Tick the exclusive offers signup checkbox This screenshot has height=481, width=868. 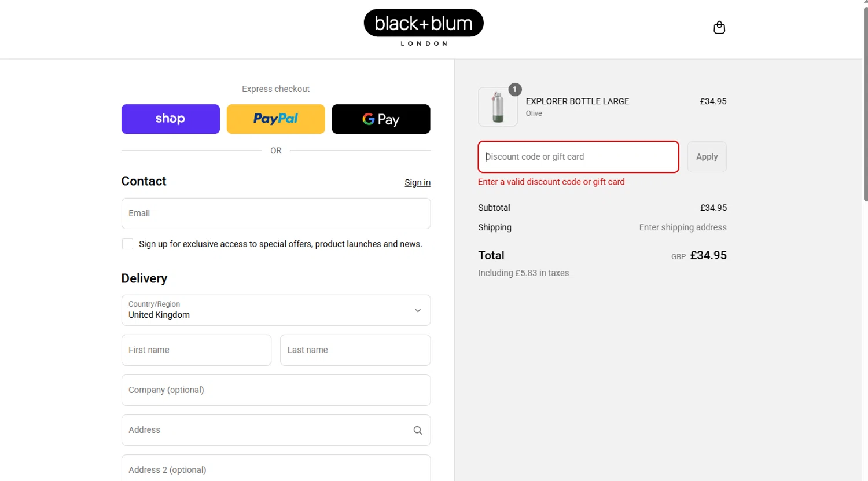pos(127,244)
